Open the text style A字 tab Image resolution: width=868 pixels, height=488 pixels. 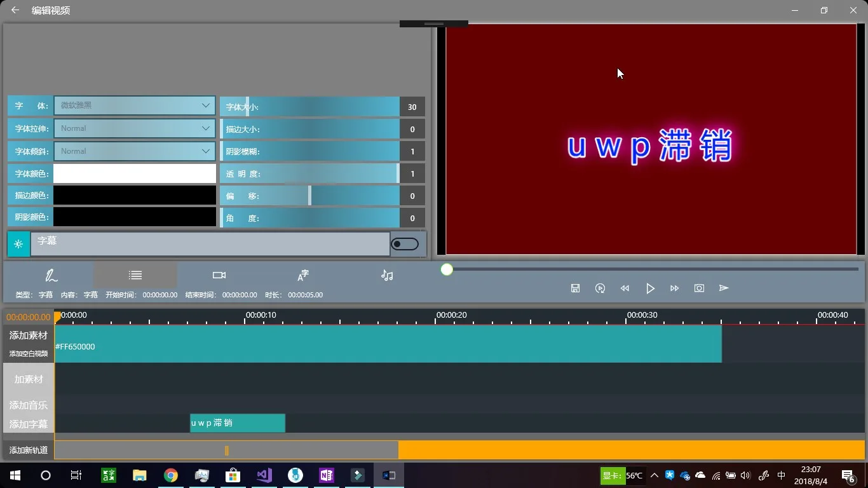point(303,275)
